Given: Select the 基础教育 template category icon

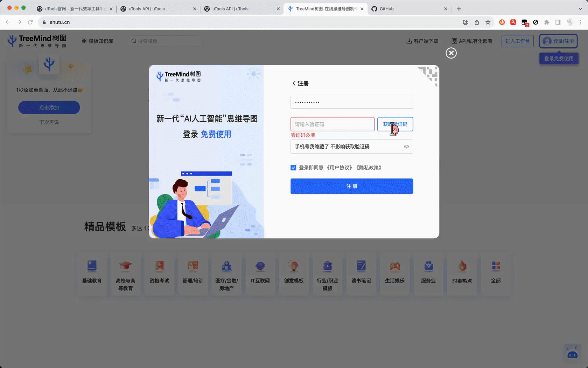Looking at the screenshot, I should tap(92, 267).
